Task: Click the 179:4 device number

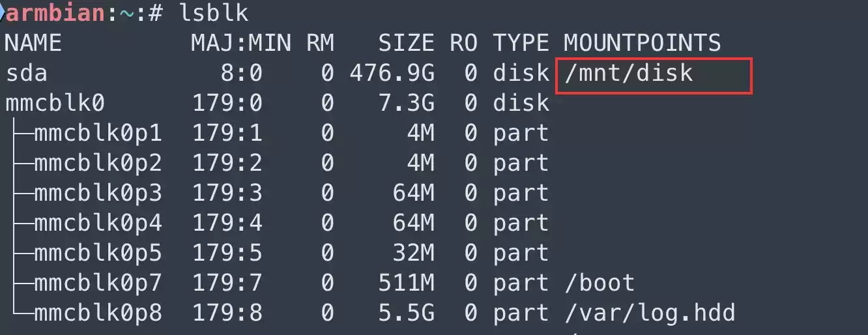Action: 227,223
